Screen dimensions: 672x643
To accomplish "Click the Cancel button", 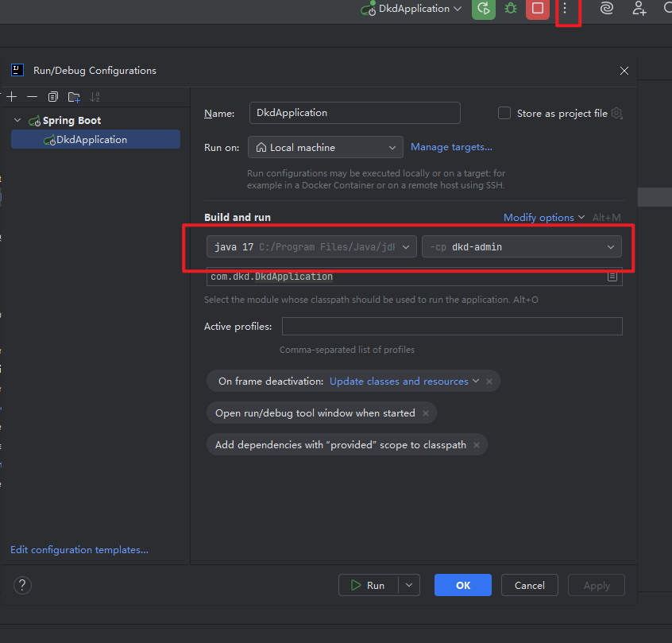I will (x=530, y=585).
